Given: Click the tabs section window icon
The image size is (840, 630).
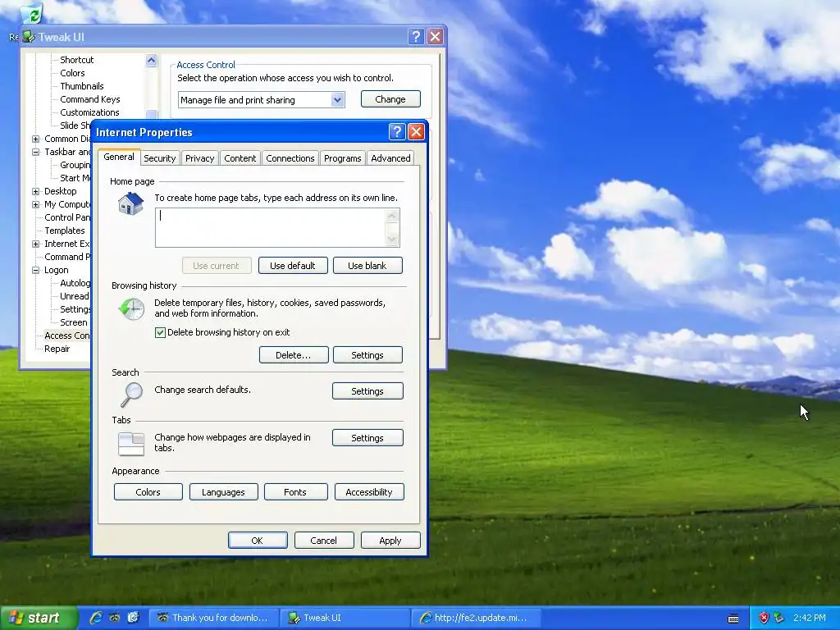Looking at the screenshot, I should (x=131, y=444).
